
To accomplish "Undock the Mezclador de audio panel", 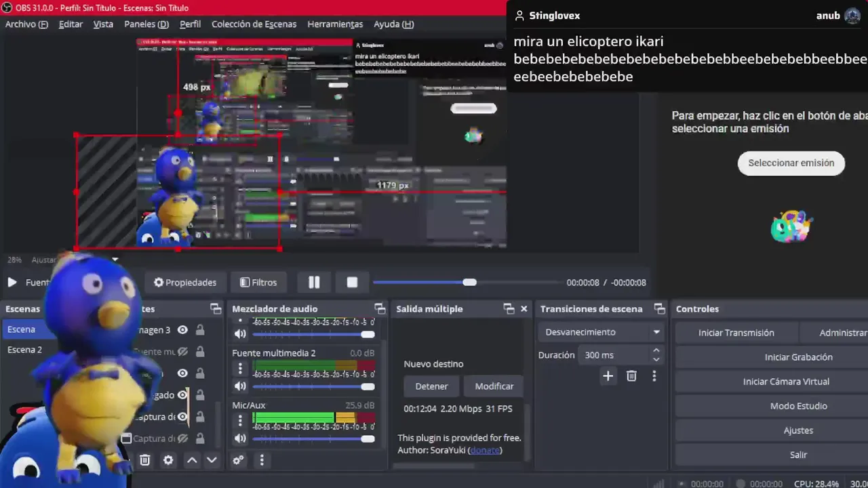I will pyautogui.click(x=380, y=309).
